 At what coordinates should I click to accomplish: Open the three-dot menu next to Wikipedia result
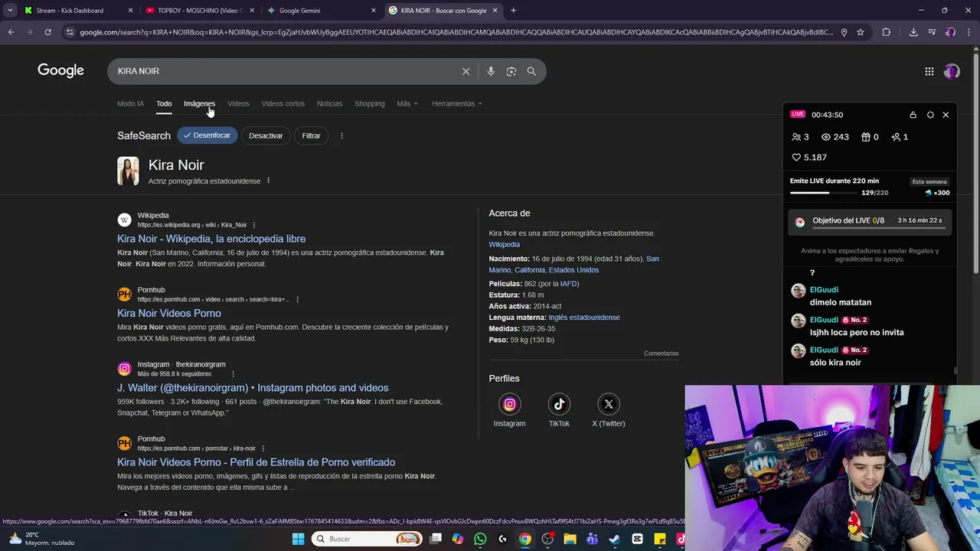click(254, 225)
